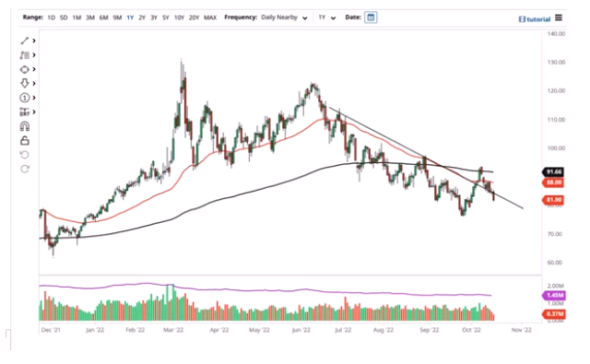590x364 pixels.
Task: Click the Aug '22 date axis label
Action: coord(383,330)
